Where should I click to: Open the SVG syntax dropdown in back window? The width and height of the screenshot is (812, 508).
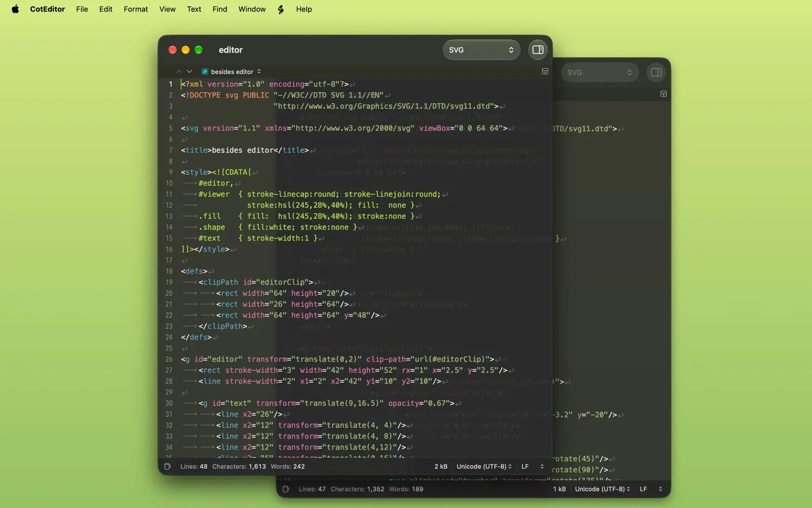coord(600,72)
